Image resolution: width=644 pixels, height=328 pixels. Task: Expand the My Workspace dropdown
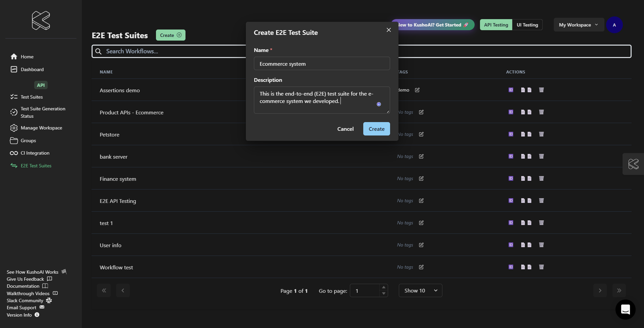(578, 25)
